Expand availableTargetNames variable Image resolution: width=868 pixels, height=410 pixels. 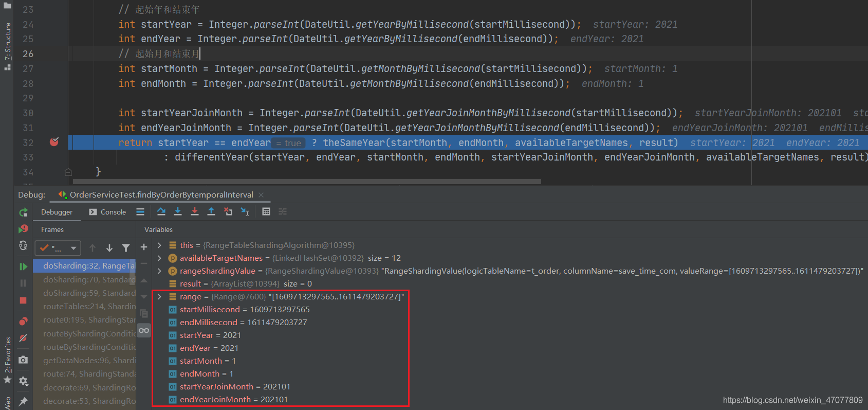pyautogui.click(x=159, y=258)
